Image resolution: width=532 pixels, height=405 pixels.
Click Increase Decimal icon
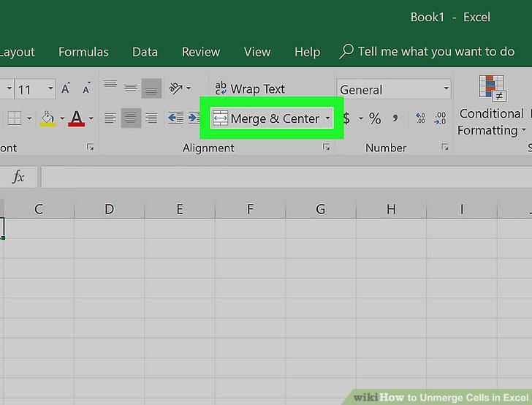(x=420, y=118)
